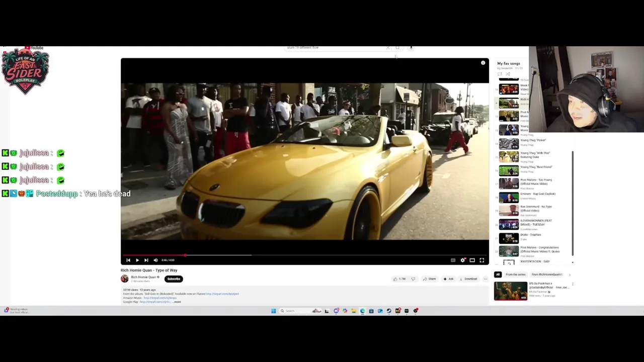Like the video with 1.7M likes
This screenshot has height=362, width=644.
pyautogui.click(x=400, y=279)
